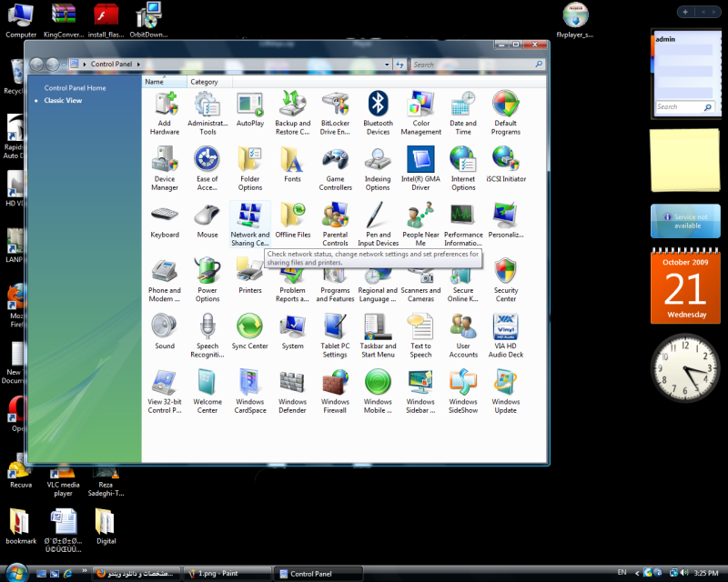The width and height of the screenshot is (728, 582).
Task: Open Windows Firewall icon
Action: [335, 391]
